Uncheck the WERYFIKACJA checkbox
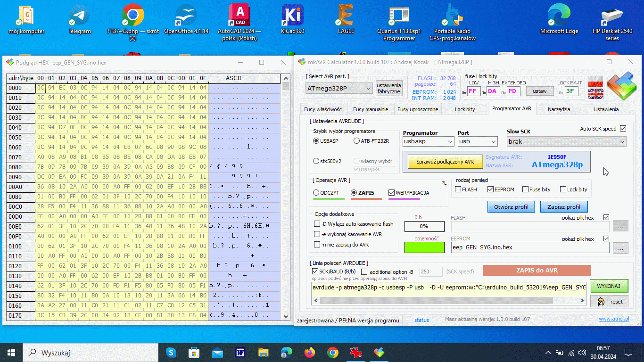The height and width of the screenshot is (362, 644). [x=392, y=193]
